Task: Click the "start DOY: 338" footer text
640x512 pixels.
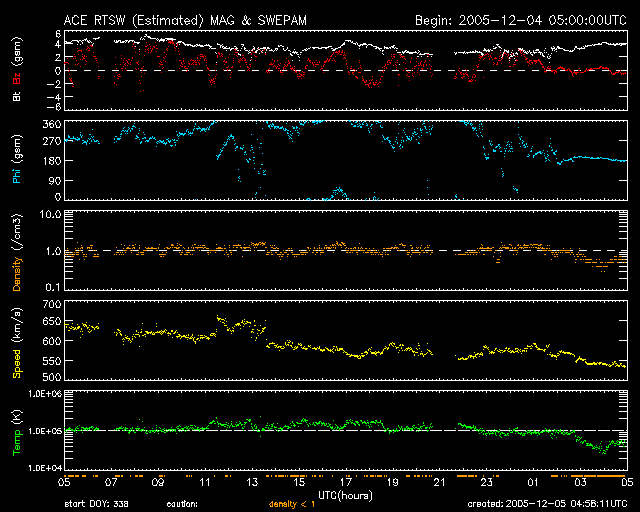Action: coord(96,504)
